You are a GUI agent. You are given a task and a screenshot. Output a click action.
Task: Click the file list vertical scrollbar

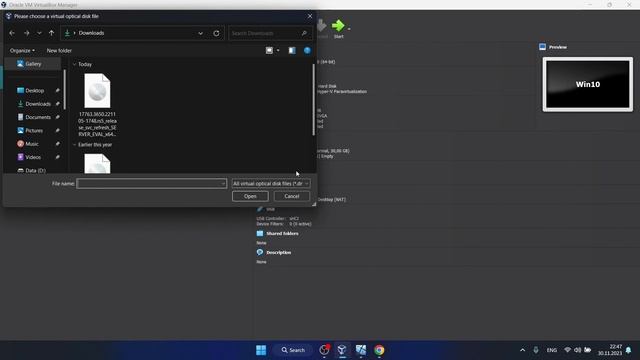313,100
